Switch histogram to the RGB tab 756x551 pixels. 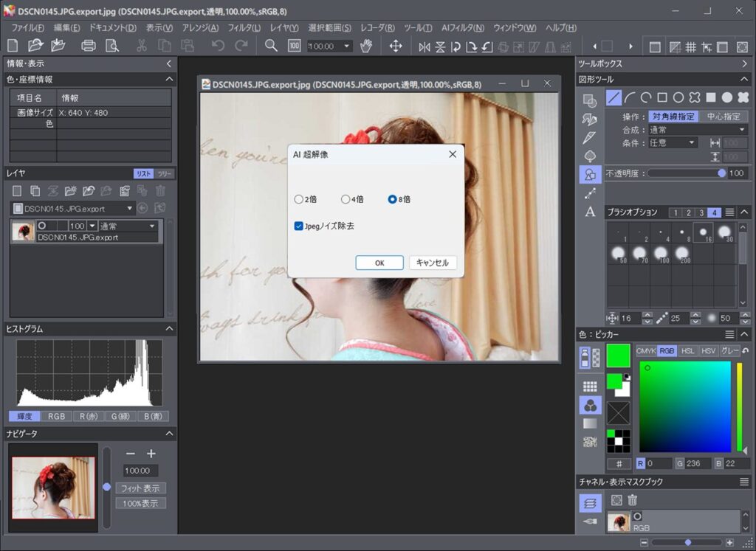(x=57, y=416)
